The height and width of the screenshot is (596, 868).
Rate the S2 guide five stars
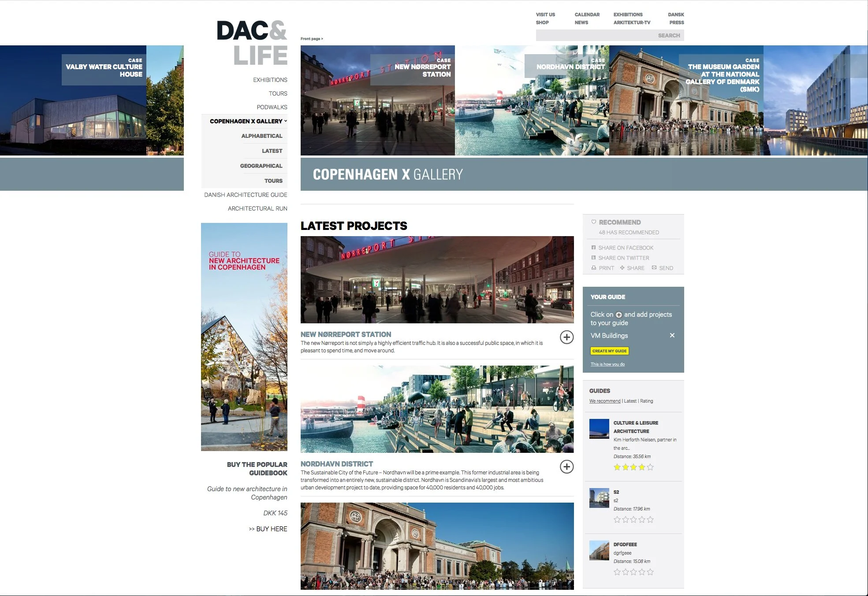pyautogui.click(x=650, y=520)
